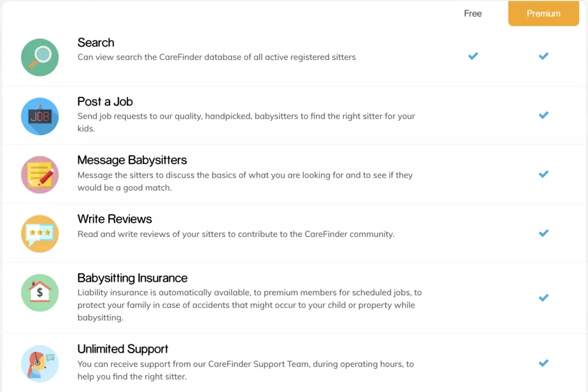This screenshot has width=588, height=392.
Task: Select the Premium plan tab
Action: point(543,13)
